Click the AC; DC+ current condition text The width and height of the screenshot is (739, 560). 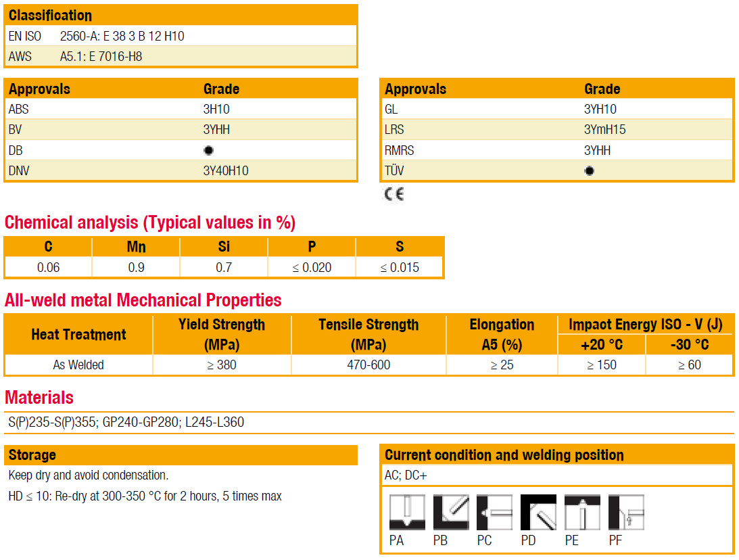coord(406,475)
